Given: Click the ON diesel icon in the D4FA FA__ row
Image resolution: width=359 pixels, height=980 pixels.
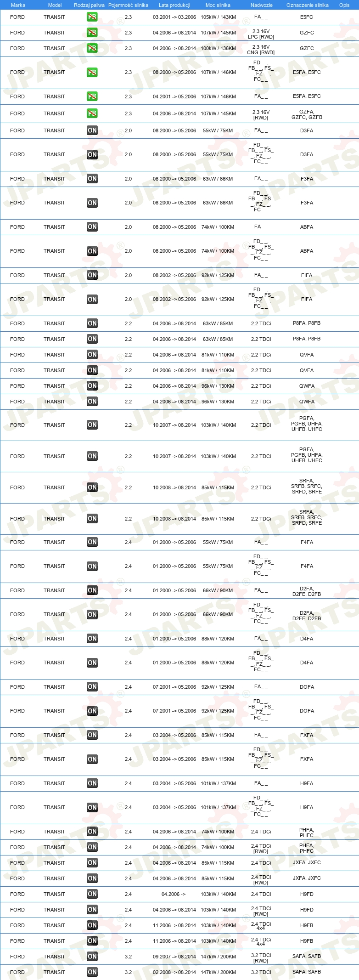Looking at the screenshot, I should point(92,639).
